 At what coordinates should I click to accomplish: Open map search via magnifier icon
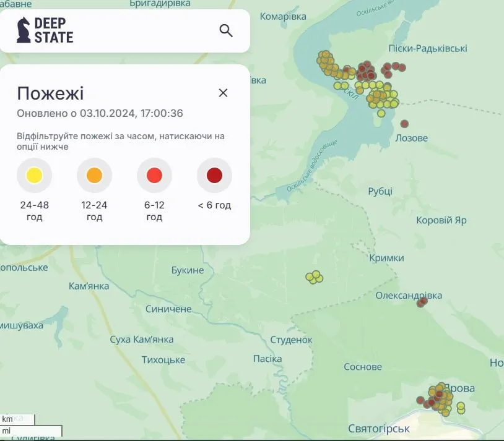coord(225,30)
